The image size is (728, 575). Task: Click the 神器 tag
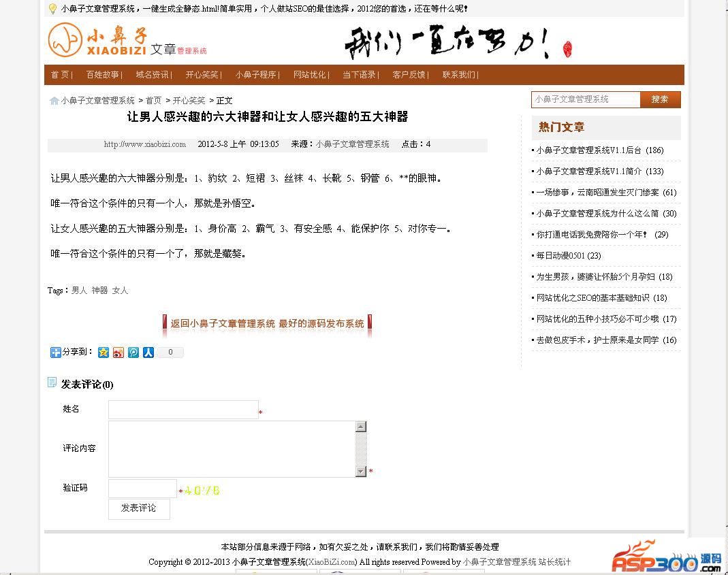99,291
